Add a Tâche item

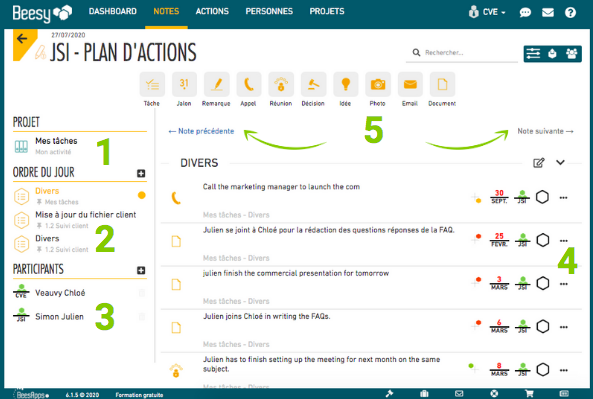152,84
